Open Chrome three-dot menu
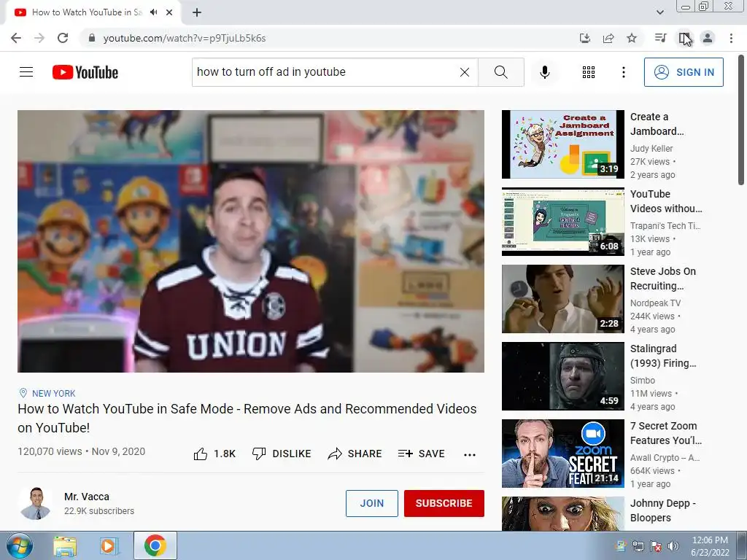747x560 pixels. (731, 38)
